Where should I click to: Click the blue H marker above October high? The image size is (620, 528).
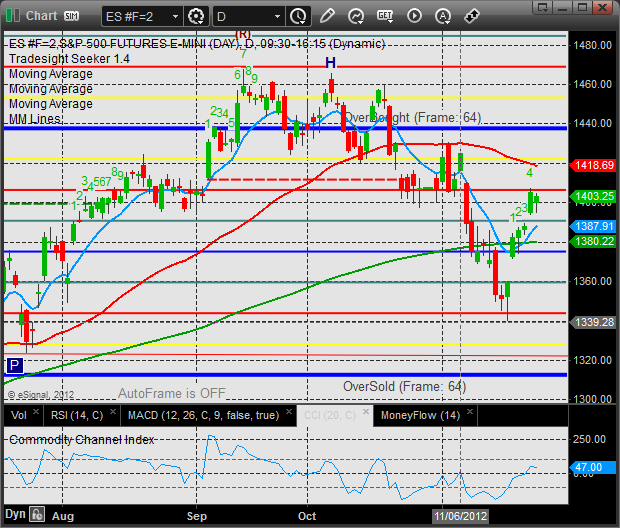tap(331, 63)
